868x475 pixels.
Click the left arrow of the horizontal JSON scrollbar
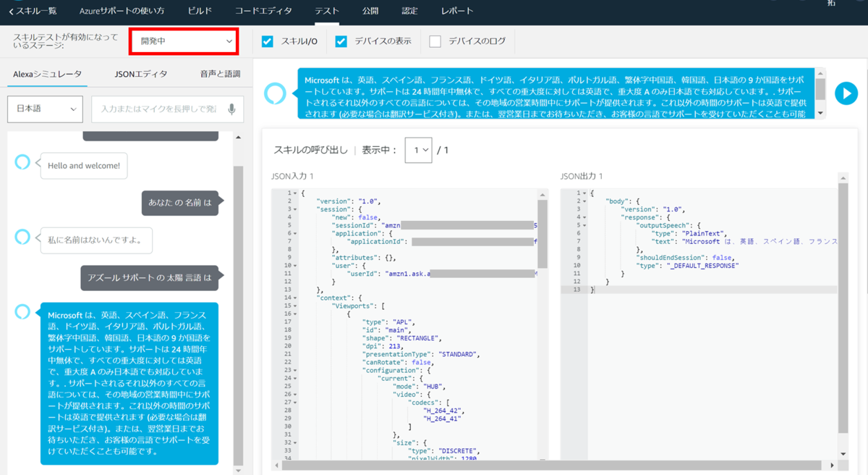click(x=276, y=466)
